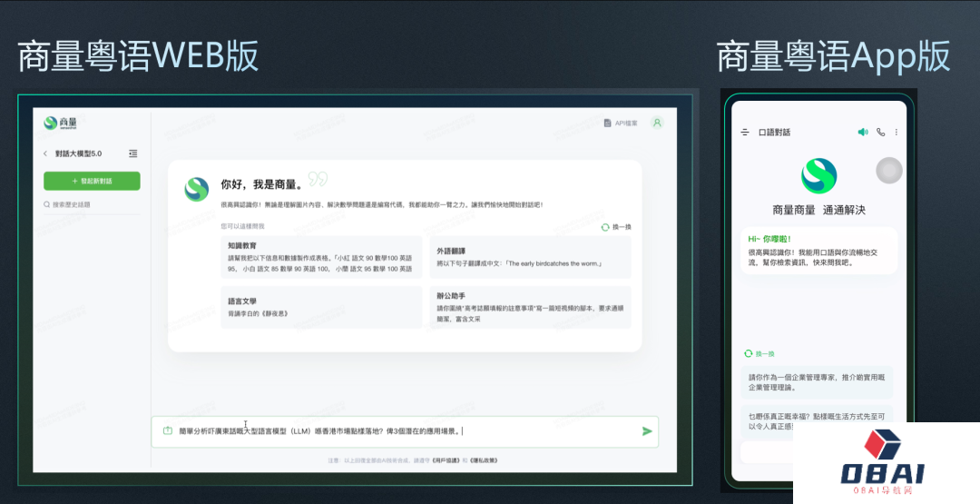Click the send arrow in the web input box
Viewport: 980px width, 504px height.
tap(647, 431)
